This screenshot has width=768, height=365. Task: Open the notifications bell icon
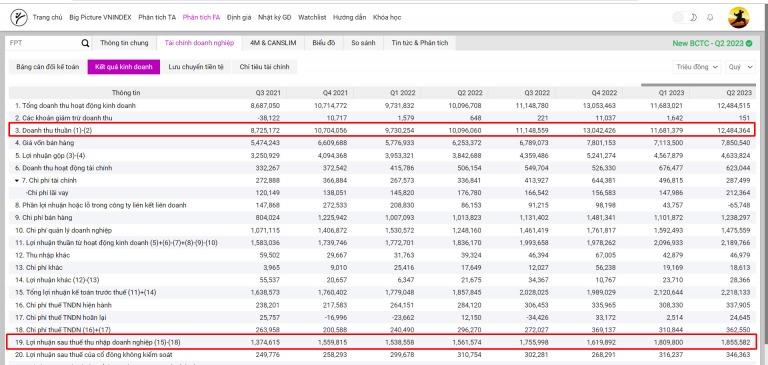[710, 18]
